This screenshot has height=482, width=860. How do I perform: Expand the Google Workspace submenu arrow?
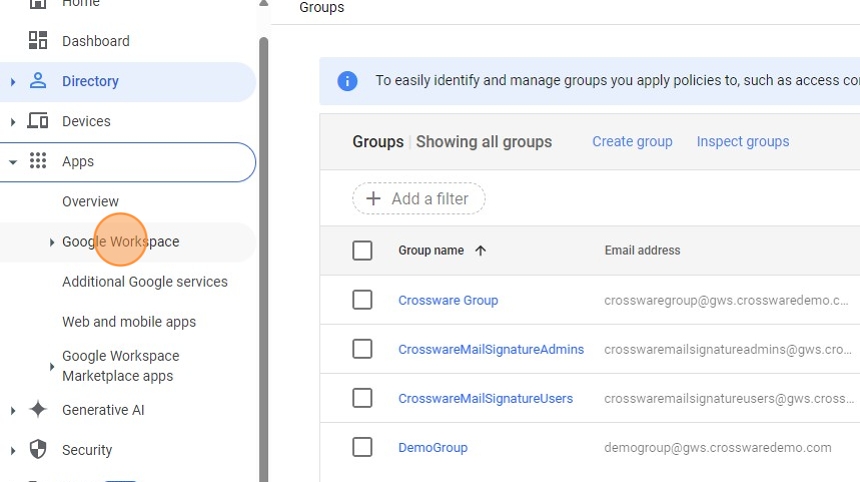tap(52, 242)
